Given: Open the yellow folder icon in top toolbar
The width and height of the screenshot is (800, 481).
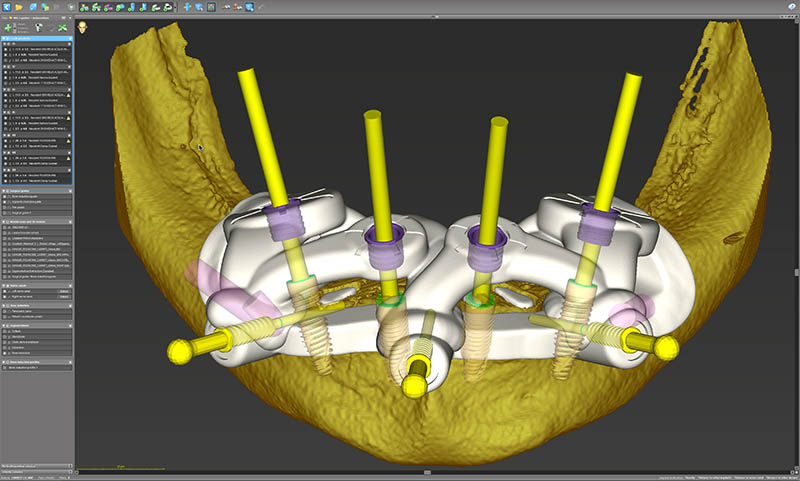Looking at the screenshot, I should coord(21,7).
